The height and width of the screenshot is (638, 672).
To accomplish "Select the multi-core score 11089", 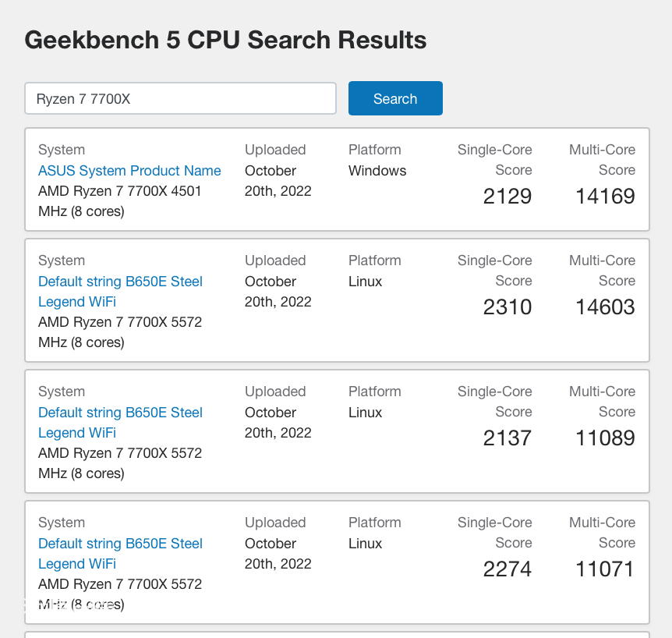I will pyautogui.click(x=605, y=438).
